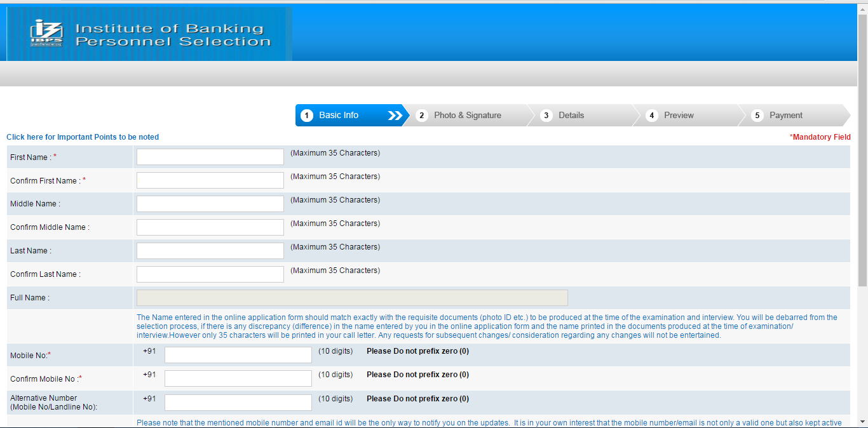This screenshot has width=868, height=428.
Task: Focus the Mobile No input field
Action: coord(238,355)
